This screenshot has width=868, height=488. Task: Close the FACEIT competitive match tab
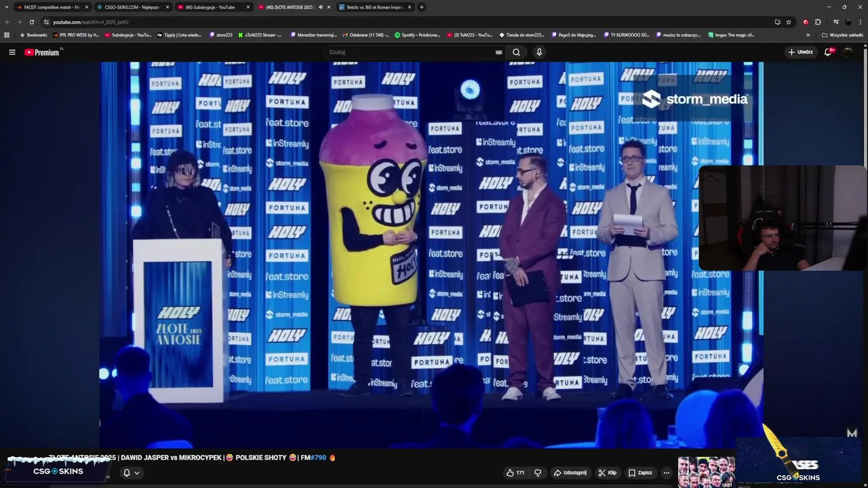point(87,7)
